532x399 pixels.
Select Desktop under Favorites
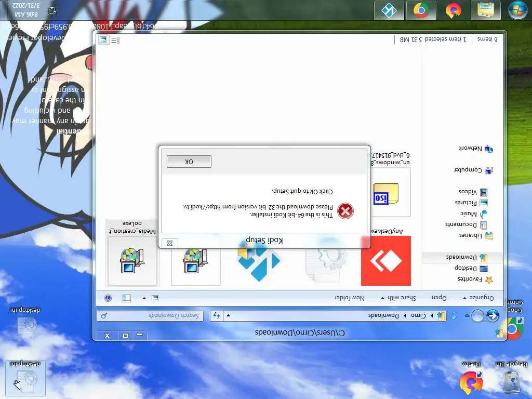[471, 269]
